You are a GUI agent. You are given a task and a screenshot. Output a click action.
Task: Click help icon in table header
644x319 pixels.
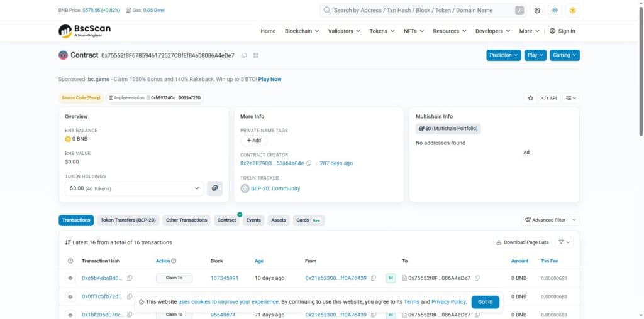pos(70,261)
